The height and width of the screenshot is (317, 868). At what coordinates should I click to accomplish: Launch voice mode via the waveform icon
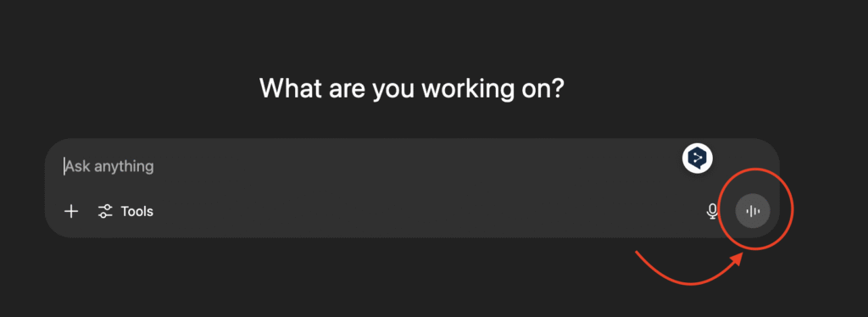coord(753,211)
